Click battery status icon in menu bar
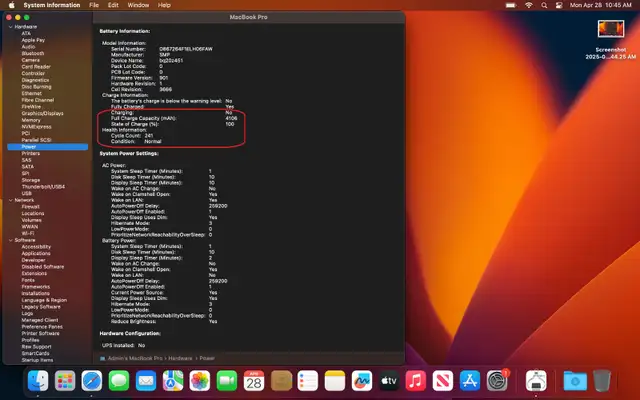 click(x=511, y=5)
